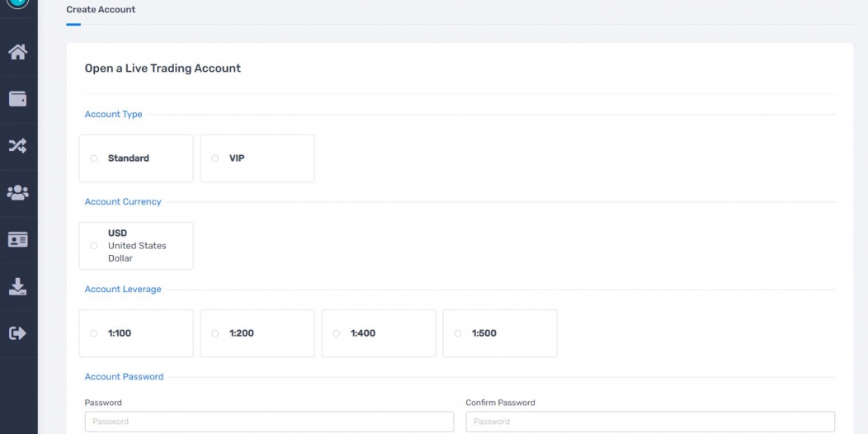The width and height of the screenshot is (868, 434).
Task: Select the Standard account type
Action: point(136,158)
